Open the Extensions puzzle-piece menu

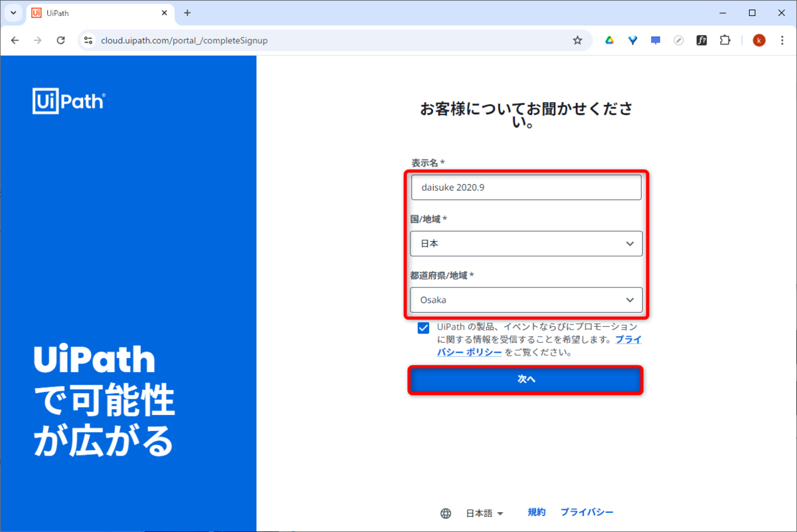[x=725, y=41]
